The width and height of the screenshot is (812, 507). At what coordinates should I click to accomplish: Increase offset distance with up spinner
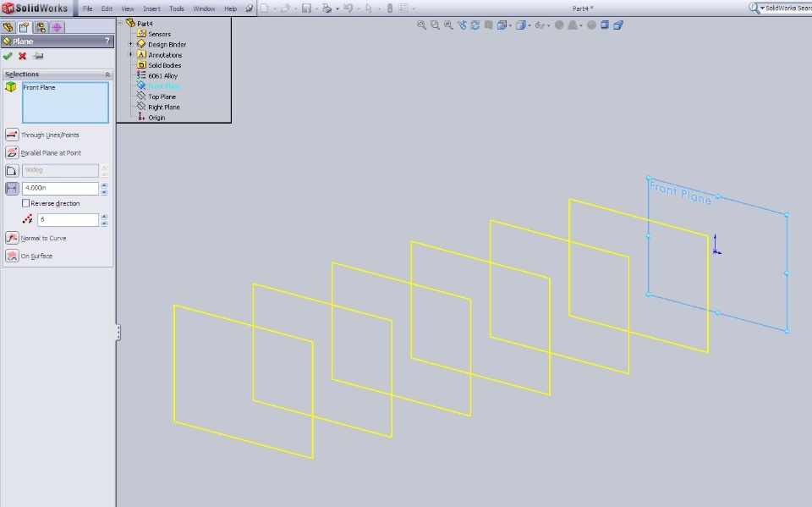tap(104, 185)
